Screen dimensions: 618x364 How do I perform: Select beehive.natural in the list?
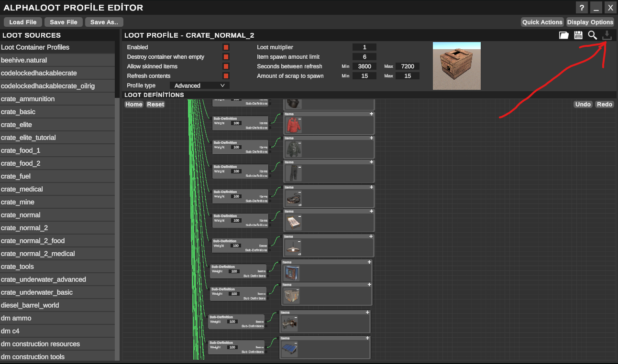57,60
